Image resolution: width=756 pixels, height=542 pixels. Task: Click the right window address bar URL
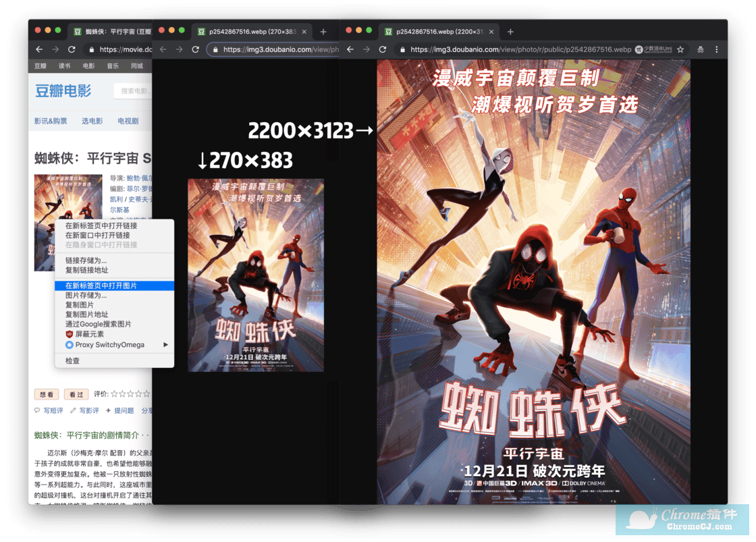click(520, 49)
